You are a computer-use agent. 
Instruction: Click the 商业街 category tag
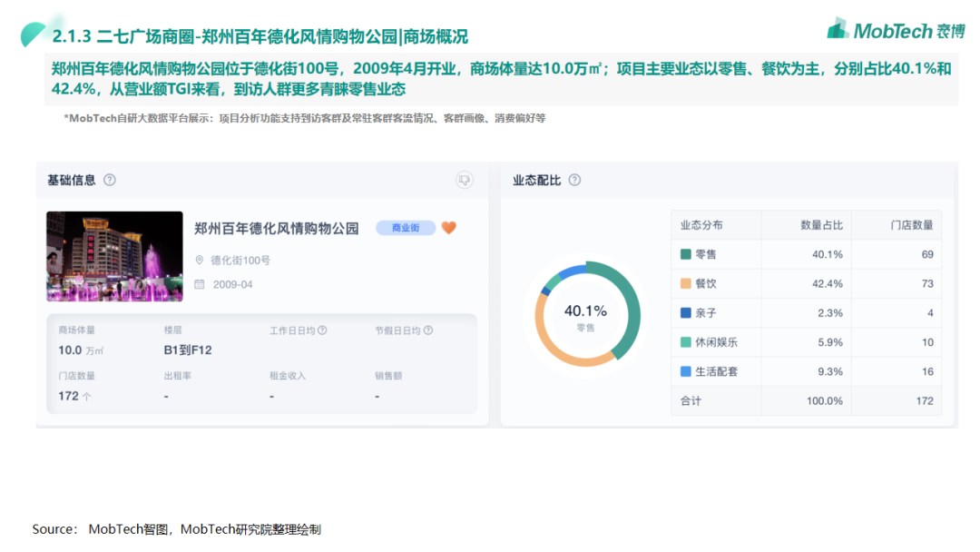pos(406,228)
